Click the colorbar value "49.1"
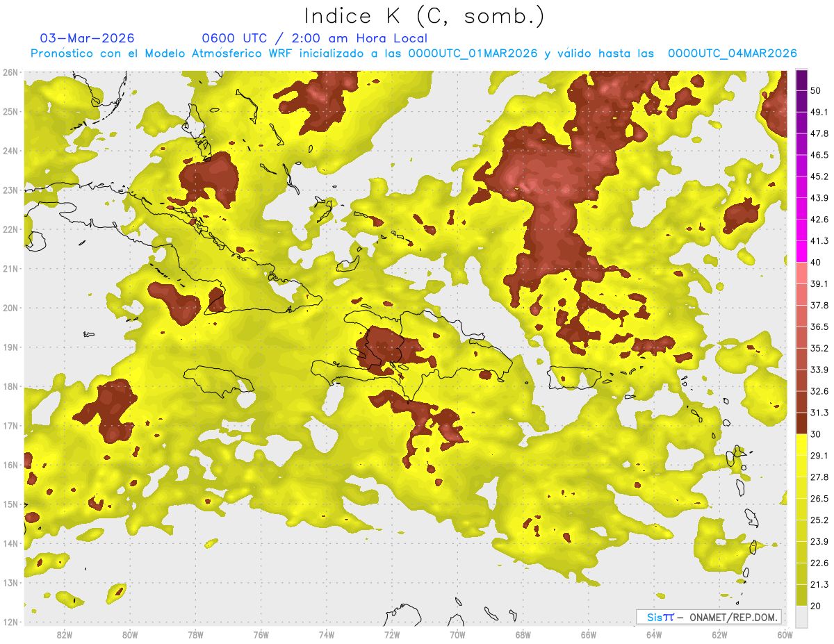 point(819,111)
